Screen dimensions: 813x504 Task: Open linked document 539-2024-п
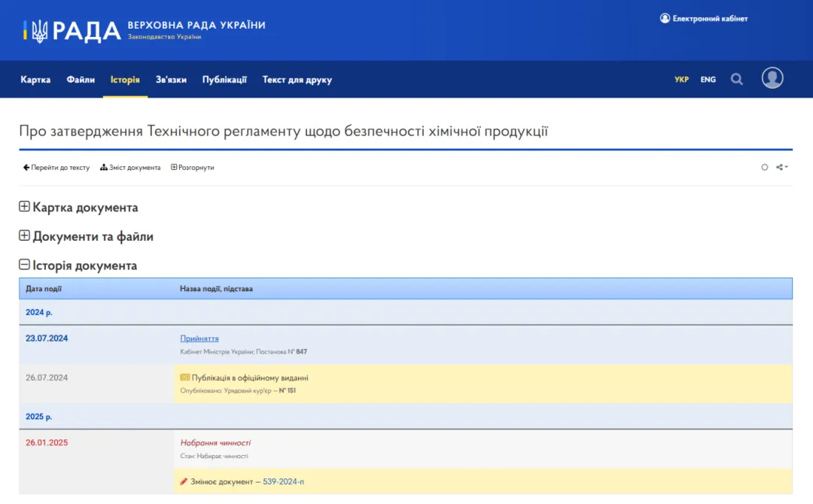[x=283, y=481]
